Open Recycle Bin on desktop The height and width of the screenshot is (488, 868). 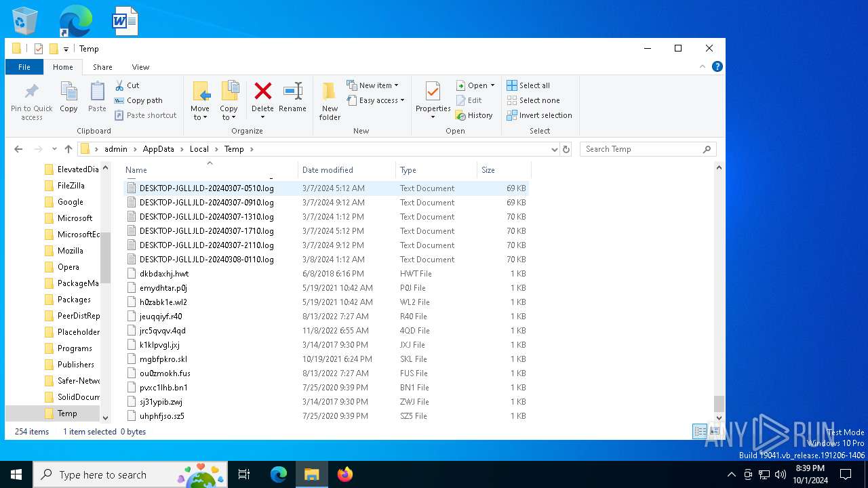[25, 21]
